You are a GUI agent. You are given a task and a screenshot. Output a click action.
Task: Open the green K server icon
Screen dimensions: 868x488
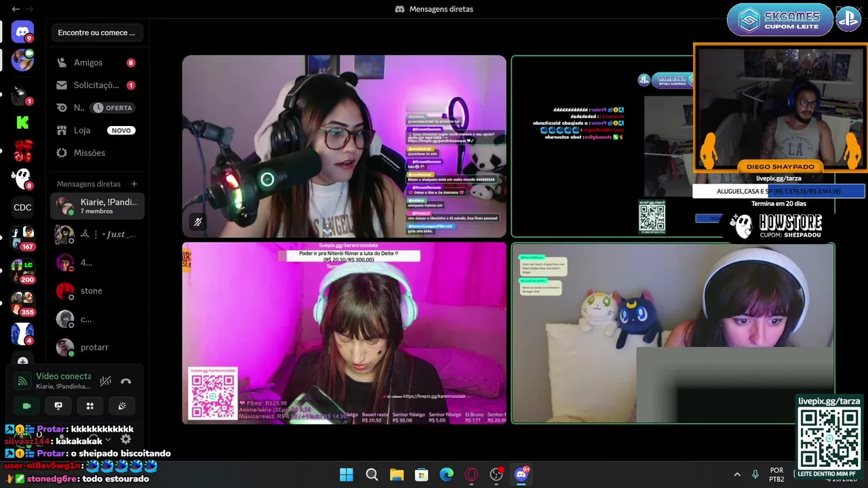(22, 123)
